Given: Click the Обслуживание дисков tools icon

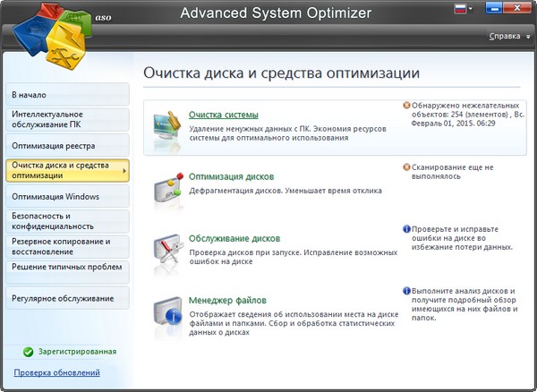Looking at the screenshot, I should [166, 251].
